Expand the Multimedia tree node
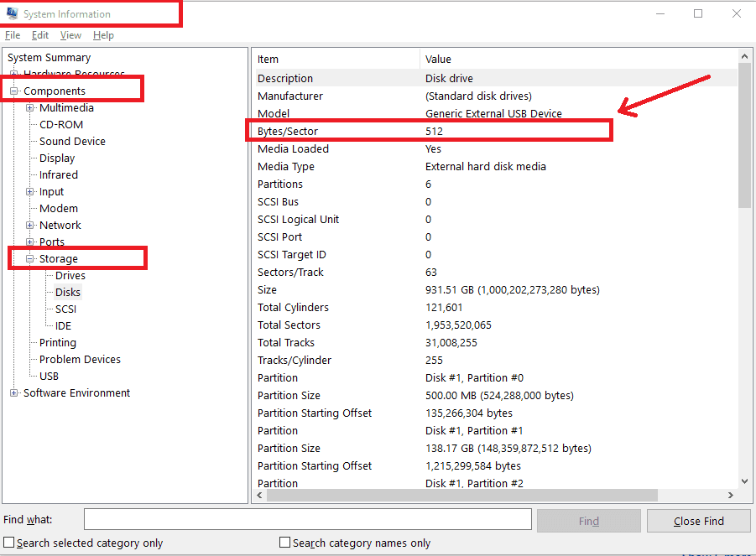 tap(30, 107)
